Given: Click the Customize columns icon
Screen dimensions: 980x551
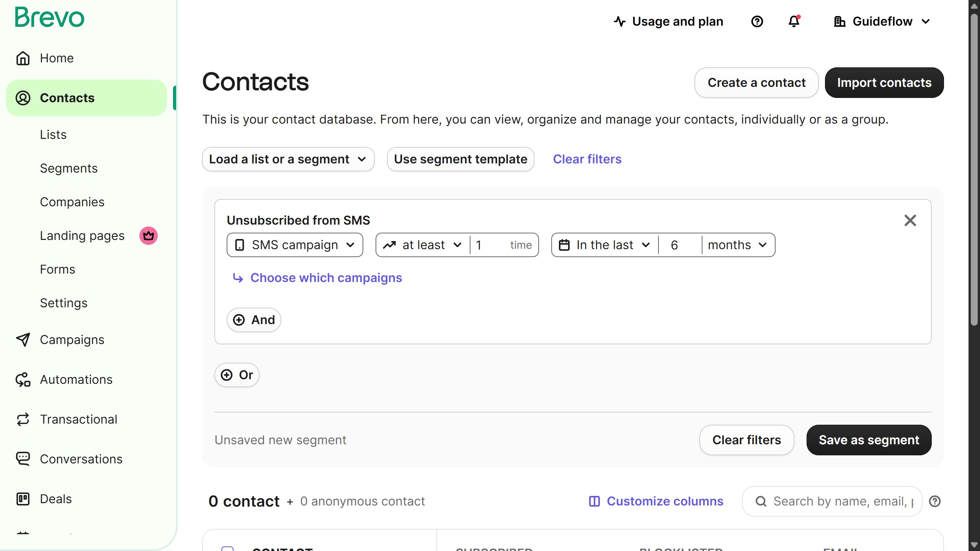Looking at the screenshot, I should tap(594, 501).
